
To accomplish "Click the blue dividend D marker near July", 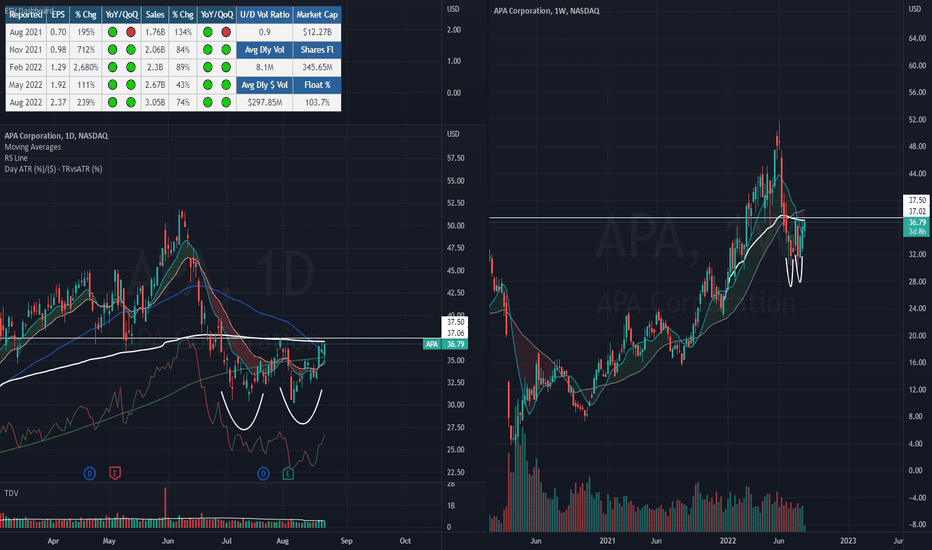I will pos(263,473).
